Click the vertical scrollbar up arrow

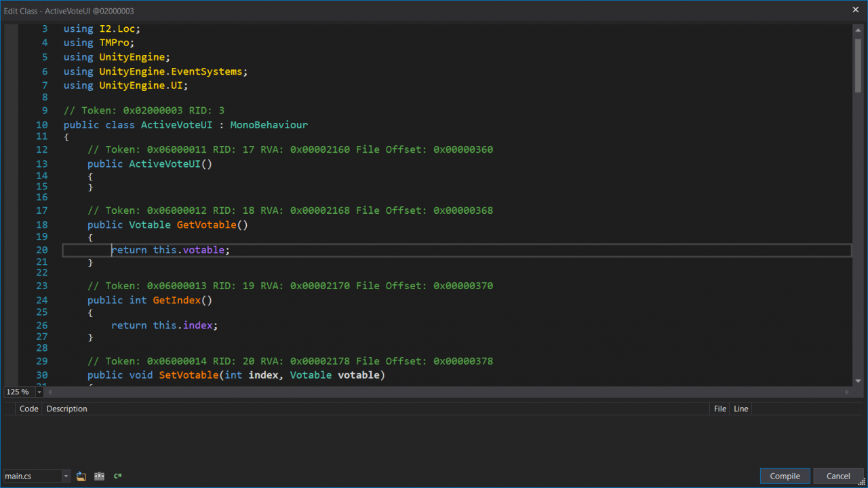pos(858,31)
